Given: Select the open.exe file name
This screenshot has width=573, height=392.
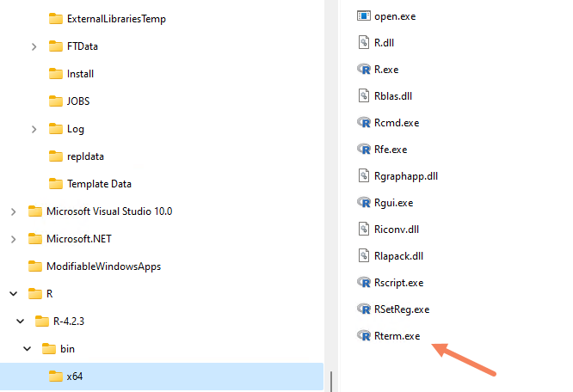Looking at the screenshot, I should [x=395, y=16].
